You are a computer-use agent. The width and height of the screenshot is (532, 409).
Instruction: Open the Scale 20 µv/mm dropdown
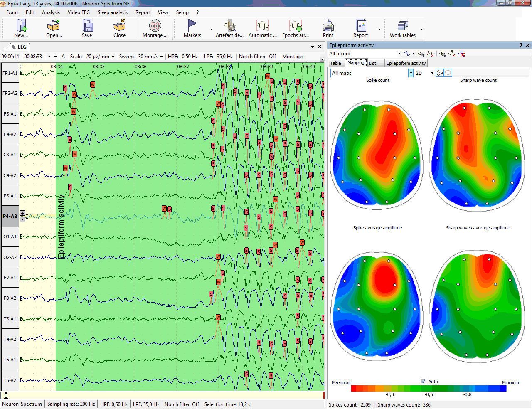(113, 57)
